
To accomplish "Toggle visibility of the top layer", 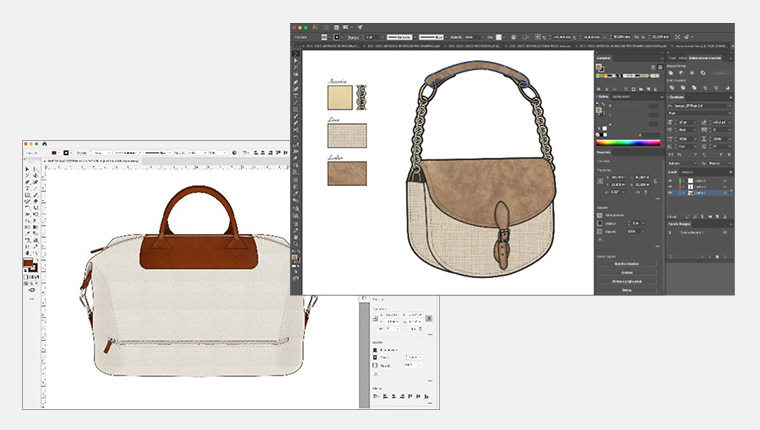I will click(x=672, y=180).
